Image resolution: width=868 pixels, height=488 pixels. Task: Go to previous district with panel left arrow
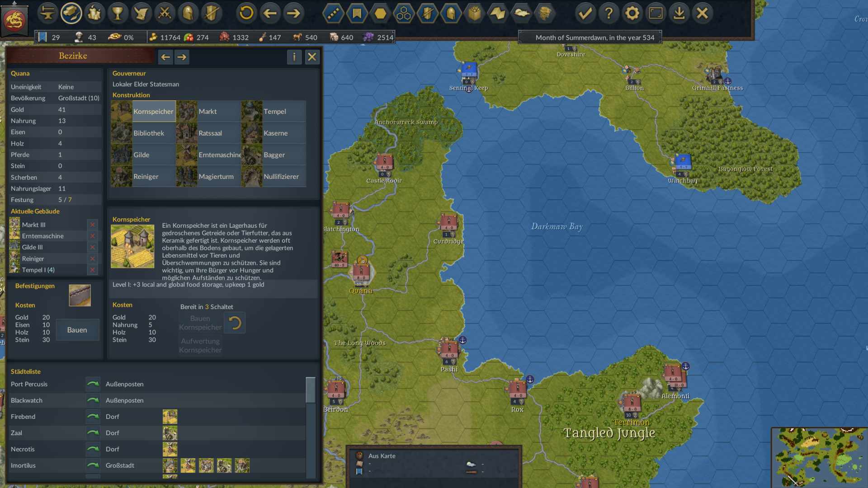(165, 57)
